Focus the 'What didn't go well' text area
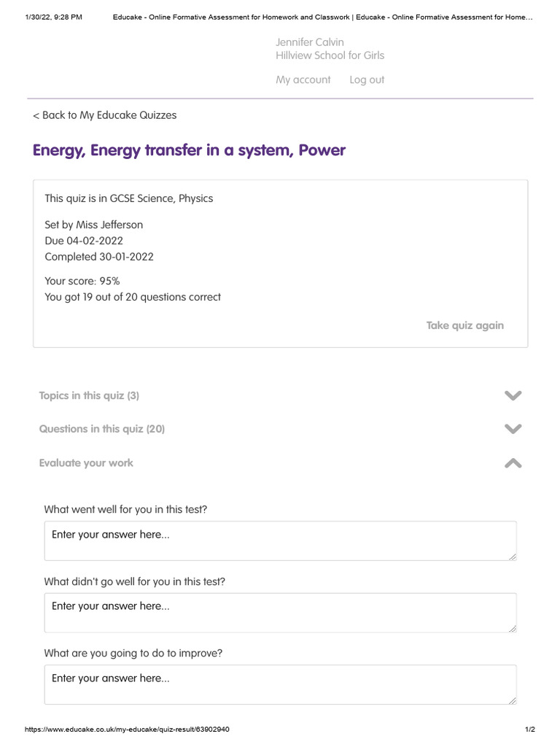The width and height of the screenshot is (560, 747). click(280, 612)
